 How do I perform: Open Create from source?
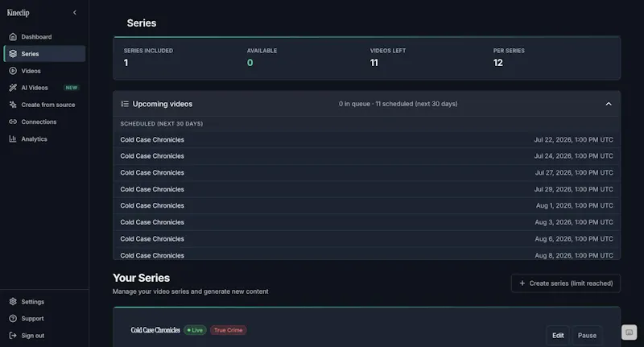pyautogui.click(x=45, y=105)
